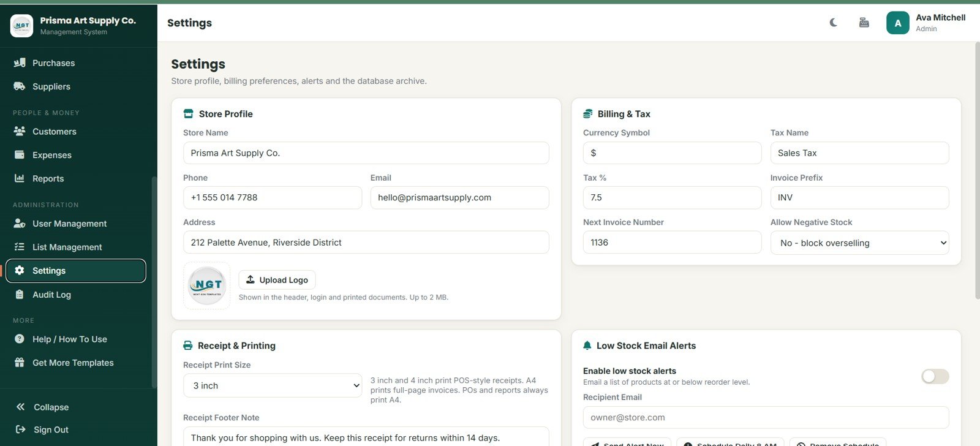
Task: Click the Tax % field
Action: click(673, 197)
